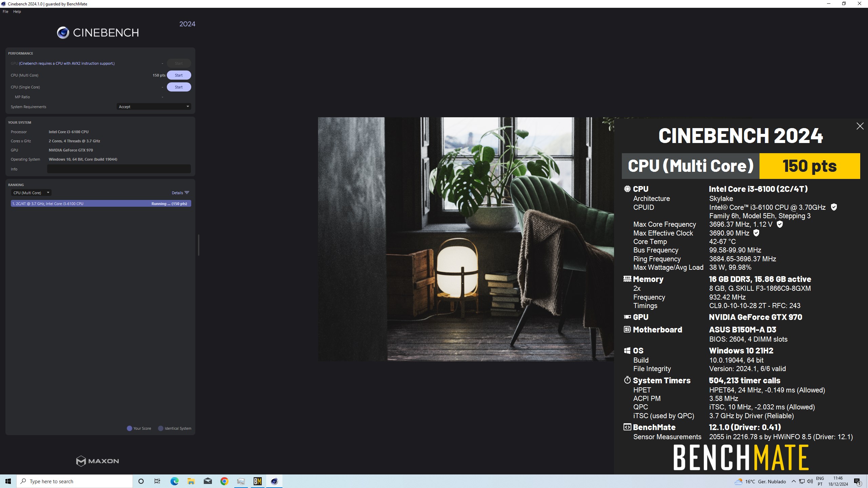The height and width of the screenshot is (488, 868).
Task: Click the ASUS B150M-A D3 motherboard text
Action: pyautogui.click(x=743, y=329)
